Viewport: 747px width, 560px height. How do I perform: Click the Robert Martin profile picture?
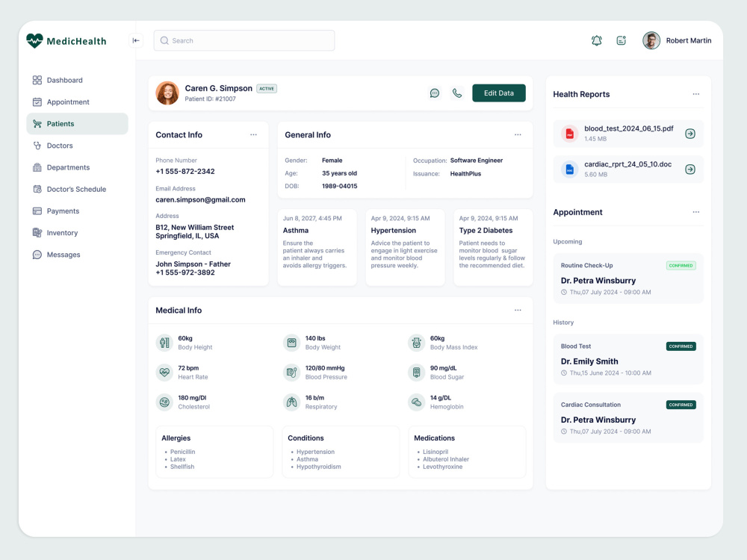pyautogui.click(x=651, y=40)
